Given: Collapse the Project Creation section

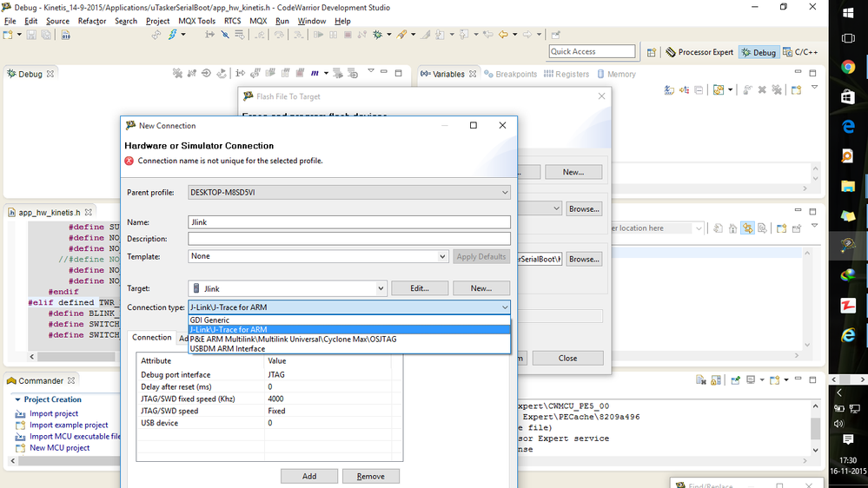Looking at the screenshot, I should click(x=17, y=399).
